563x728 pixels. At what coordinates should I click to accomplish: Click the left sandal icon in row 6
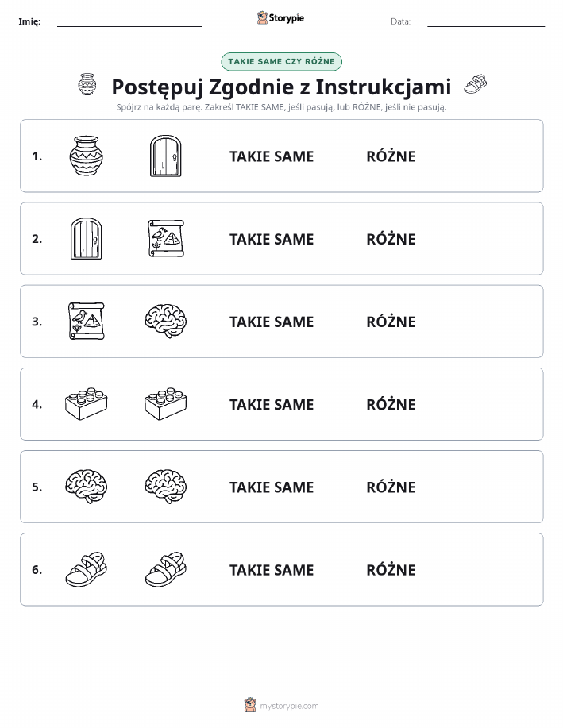[x=86, y=569]
